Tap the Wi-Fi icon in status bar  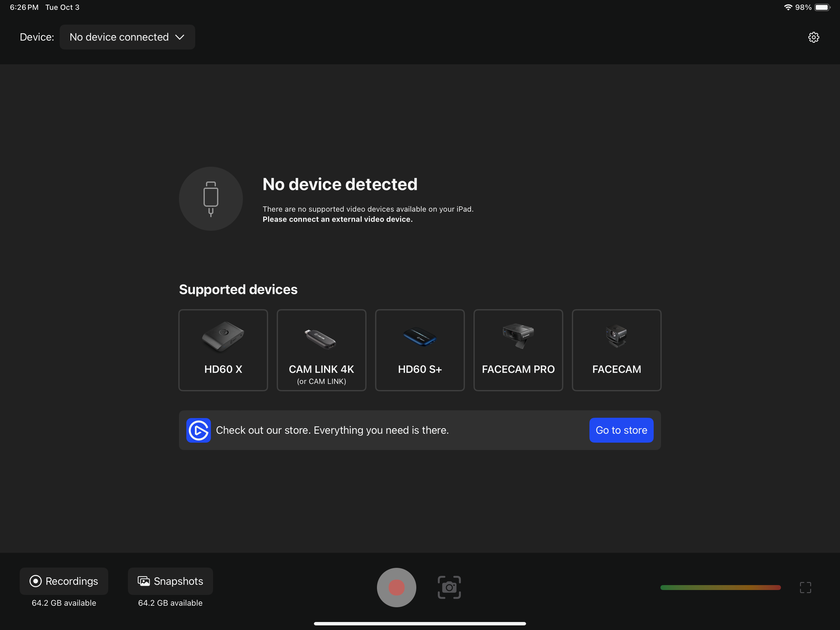788,8
